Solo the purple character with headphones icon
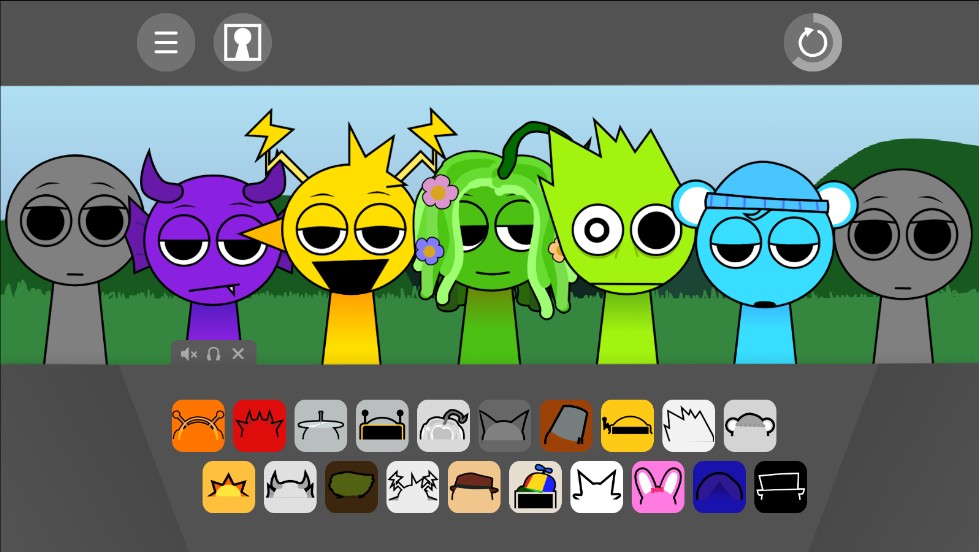Screen dimensions: 979x552 213,354
